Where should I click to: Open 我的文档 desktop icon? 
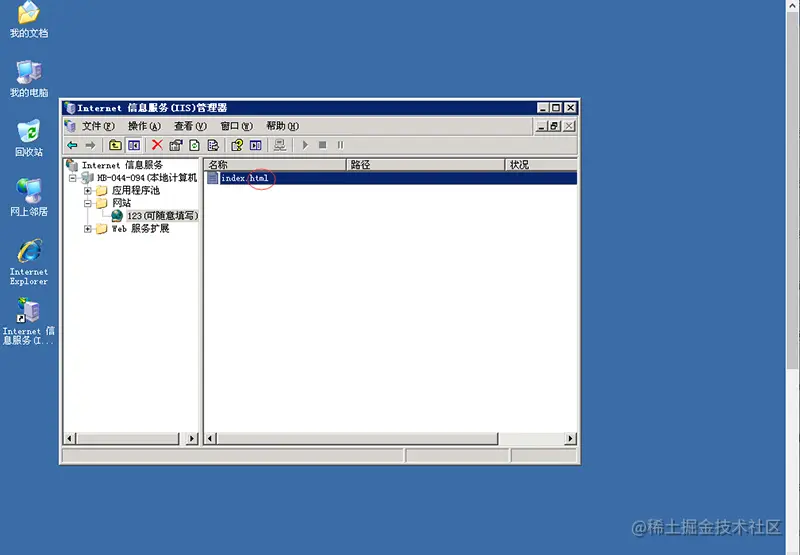tap(29, 20)
